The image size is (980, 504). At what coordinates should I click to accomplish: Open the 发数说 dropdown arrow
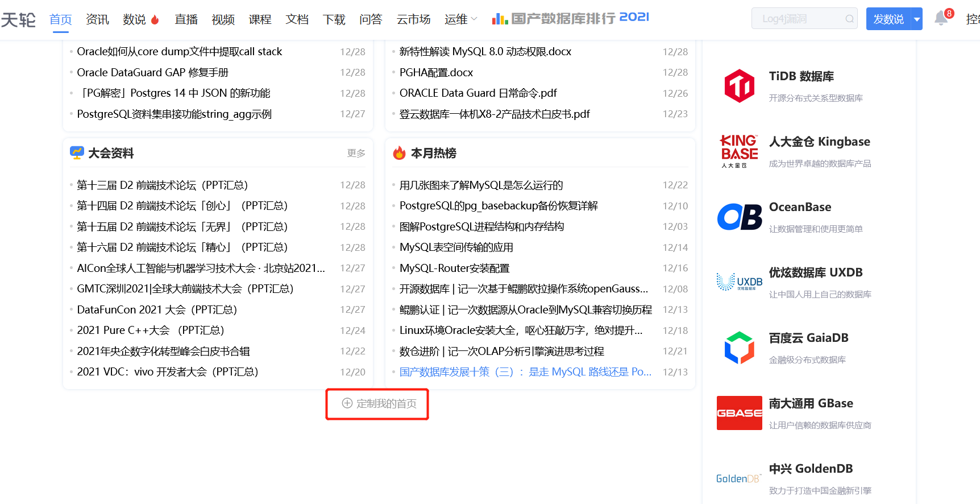point(916,19)
